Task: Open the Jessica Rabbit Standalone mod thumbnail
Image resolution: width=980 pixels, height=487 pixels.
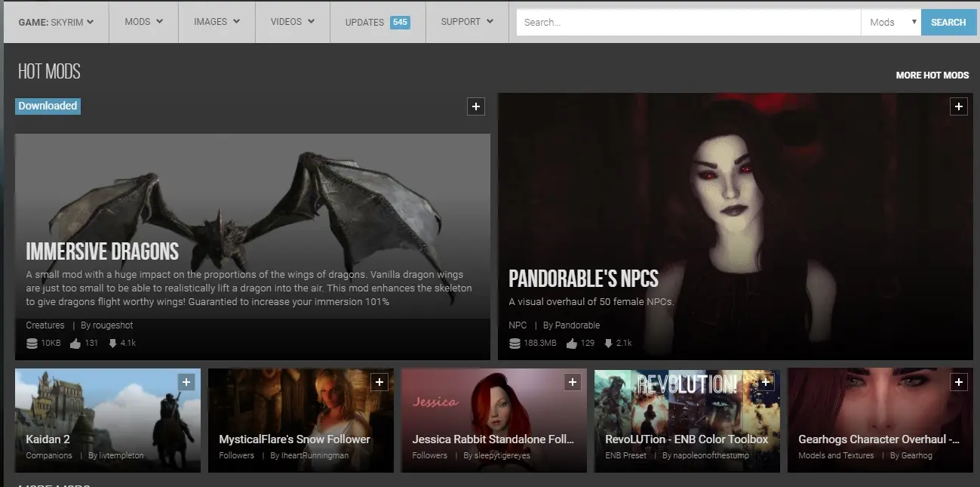Action: pos(494,421)
